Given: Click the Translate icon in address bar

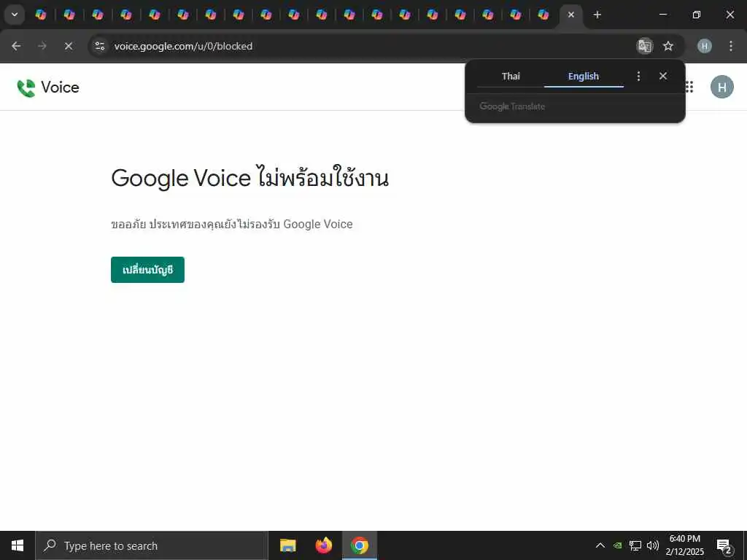Looking at the screenshot, I should [645, 46].
